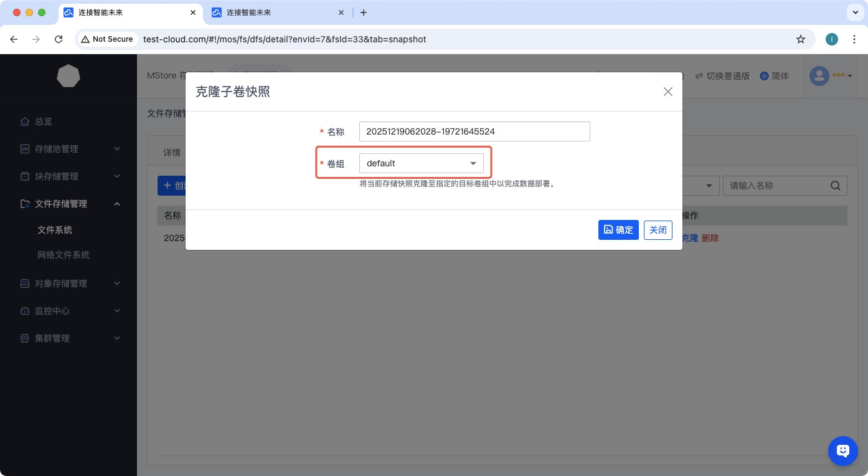Select 网络文件系统 in sidebar
This screenshot has height=476, width=868.
click(x=64, y=255)
